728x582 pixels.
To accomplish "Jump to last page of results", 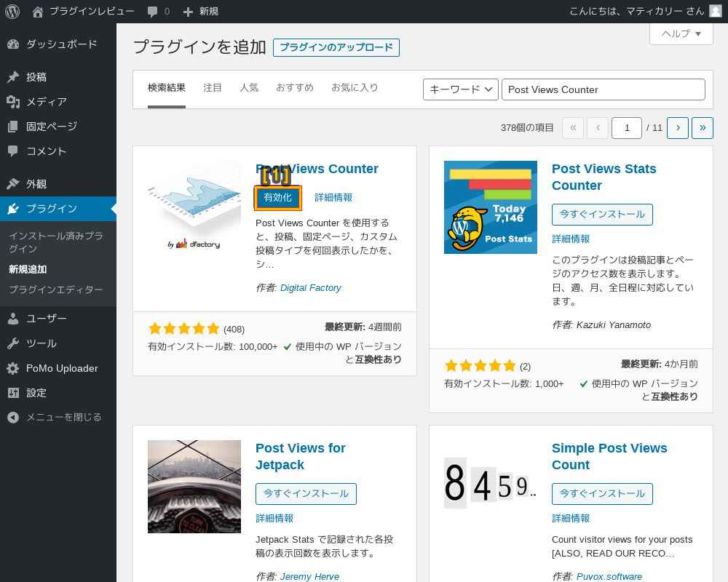I will (702, 127).
